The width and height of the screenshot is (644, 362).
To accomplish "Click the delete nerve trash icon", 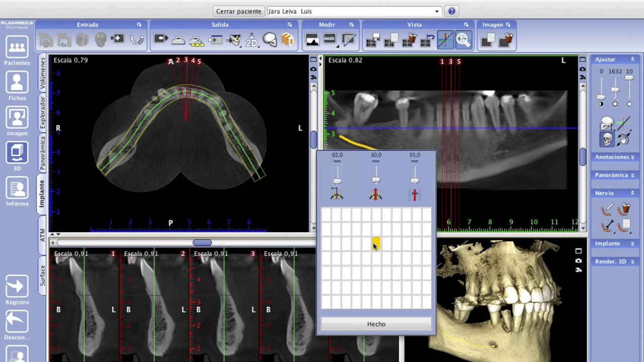I will 624,209.
